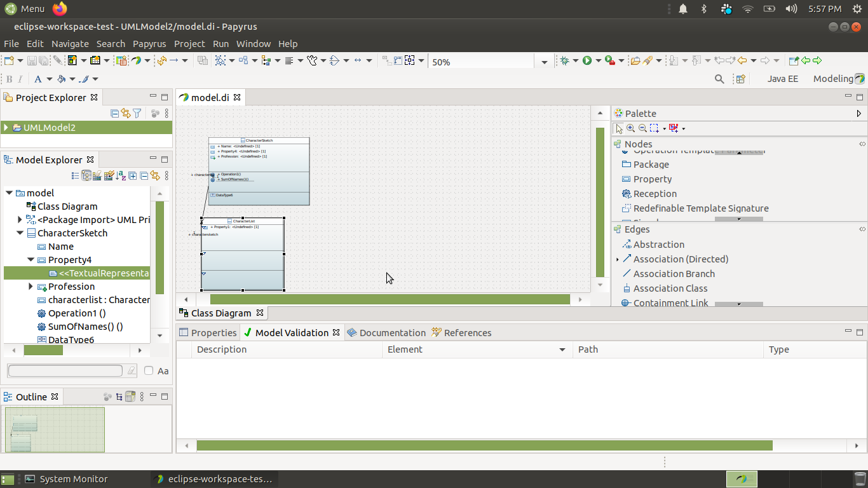The width and height of the screenshot is (868, 488).
Task: Select the arrow selection tool in Palette
Action: coord(619,128)
